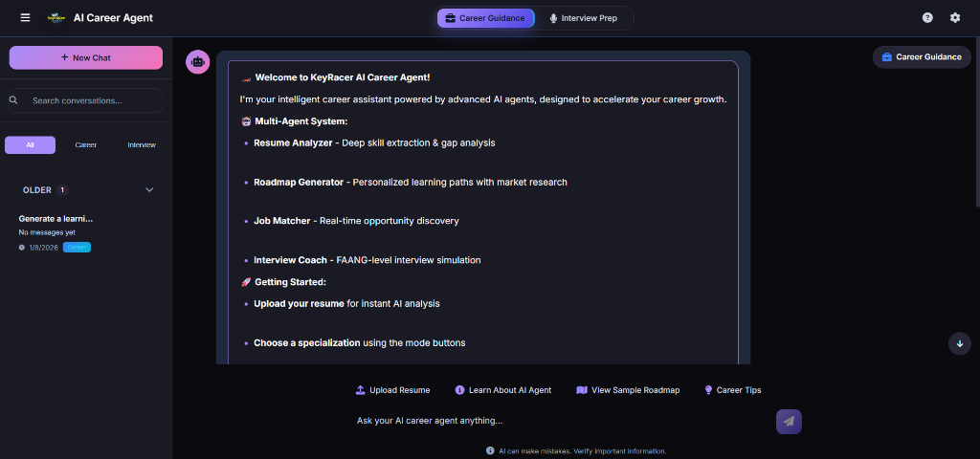Collapse the OLDER conversations section

click(149, 190)
